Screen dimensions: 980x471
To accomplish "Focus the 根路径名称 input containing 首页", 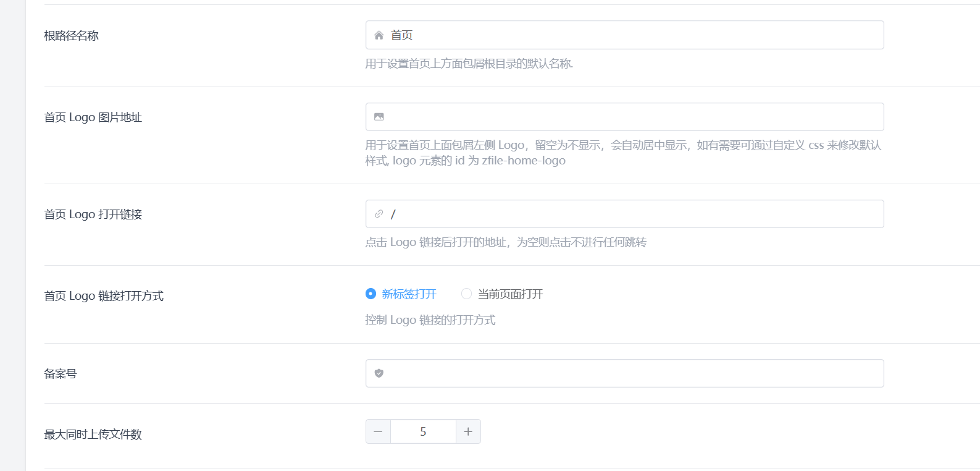I will 630,35.
